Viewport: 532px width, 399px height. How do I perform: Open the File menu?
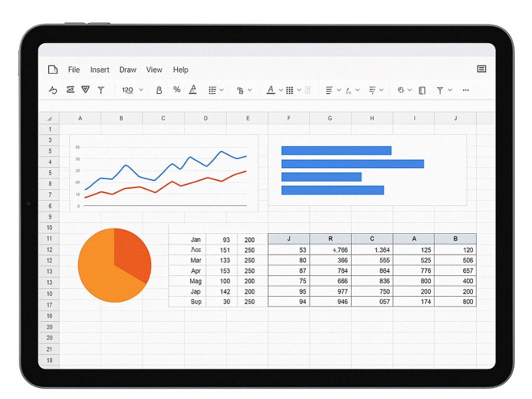(x=74, y=70)
